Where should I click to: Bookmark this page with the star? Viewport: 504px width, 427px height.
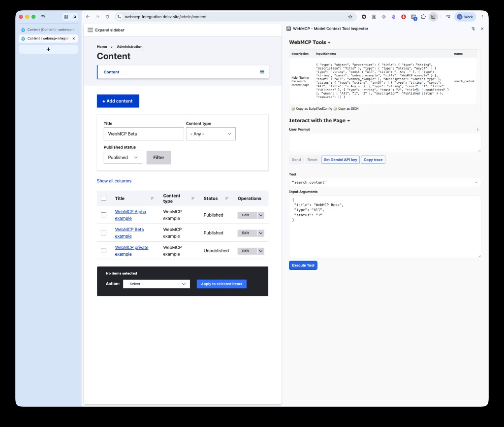pyautogui.click(x=350, y=17)
